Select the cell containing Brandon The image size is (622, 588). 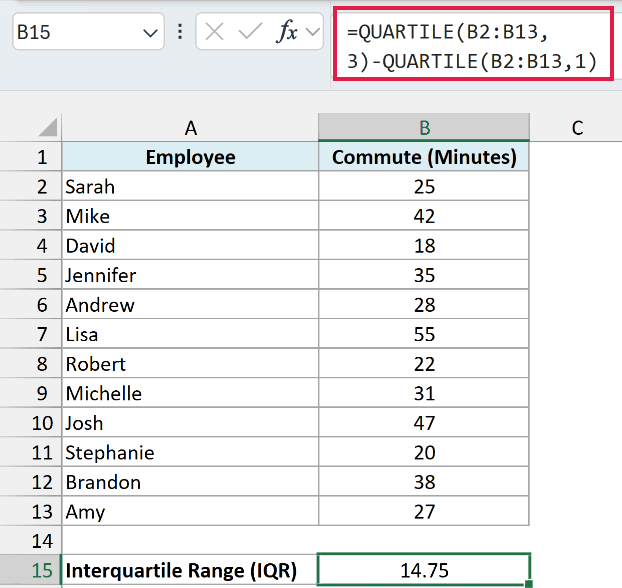[x=190, y=482]
